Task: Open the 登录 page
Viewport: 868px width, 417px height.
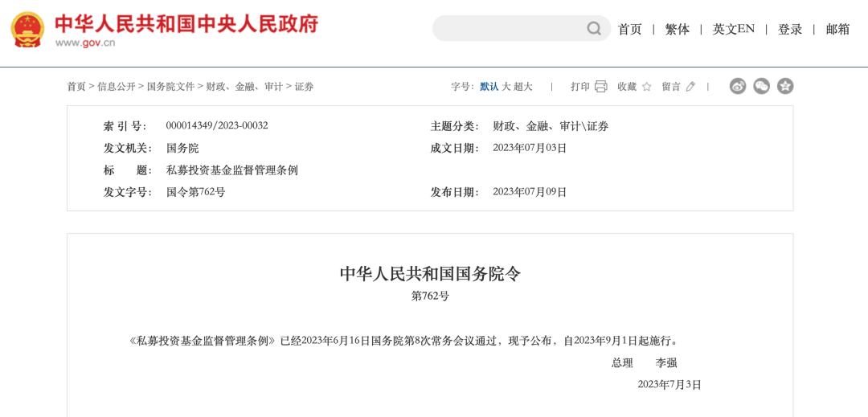Action: pos(790,29)
